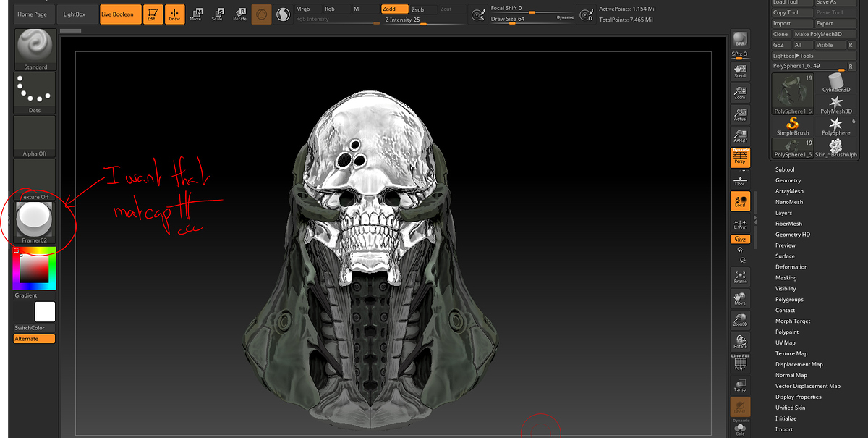The image size is (868, 438).
Task: Expand the Geometry section
Action: click(788, 180)
